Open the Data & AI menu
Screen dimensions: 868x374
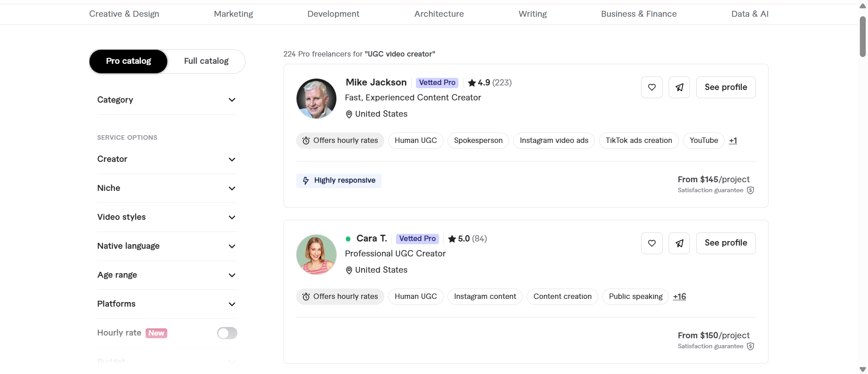point(750,14)
